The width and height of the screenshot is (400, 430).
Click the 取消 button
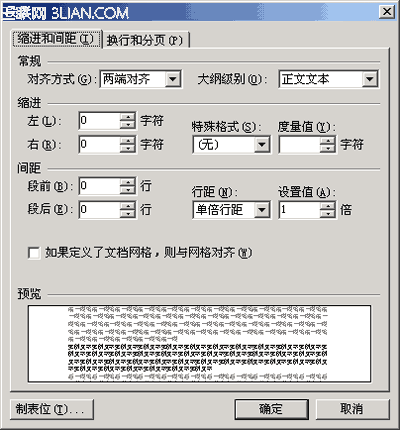point(352,409)
